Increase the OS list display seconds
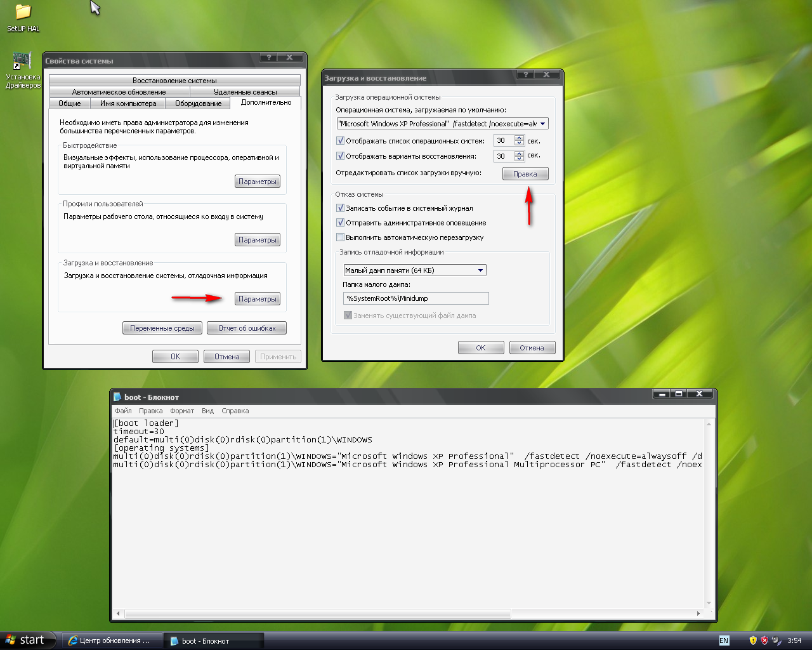 tap(520, 138)
